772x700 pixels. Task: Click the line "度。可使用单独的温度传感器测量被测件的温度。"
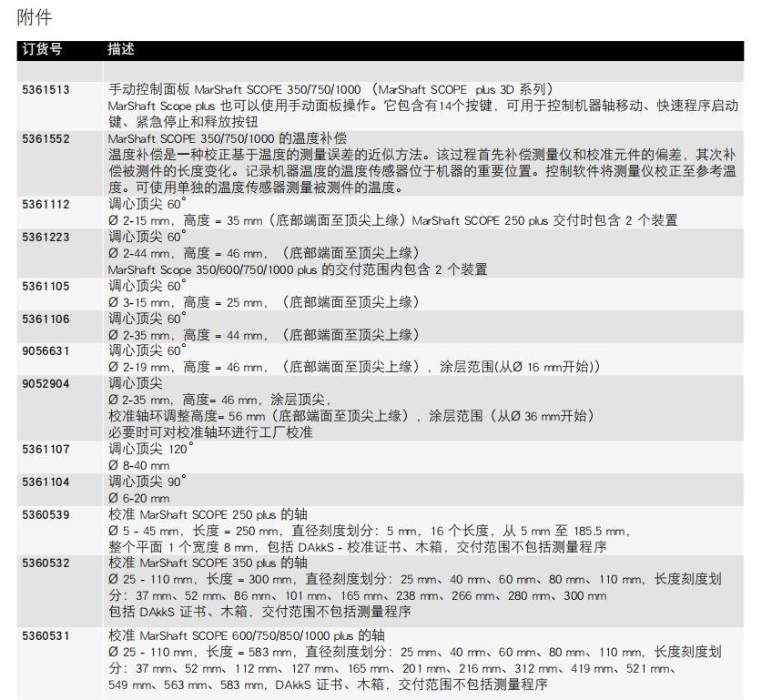pos(257,188)
